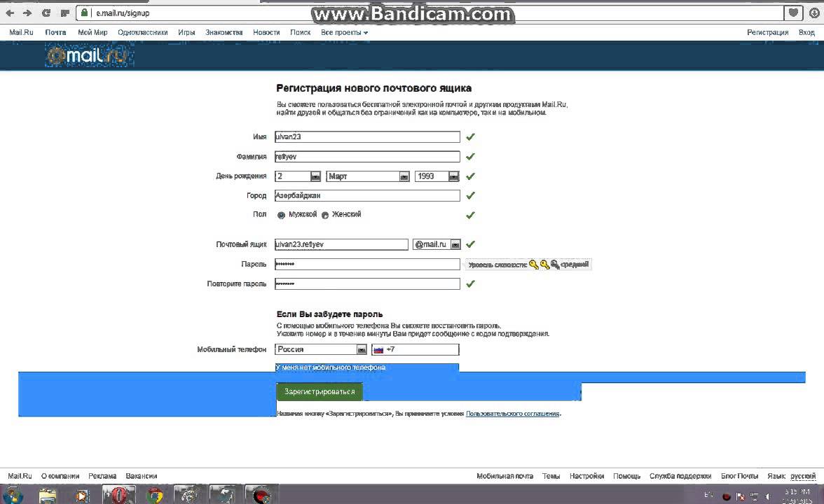Click the Повторите пароль field

(x=367, y=284)
